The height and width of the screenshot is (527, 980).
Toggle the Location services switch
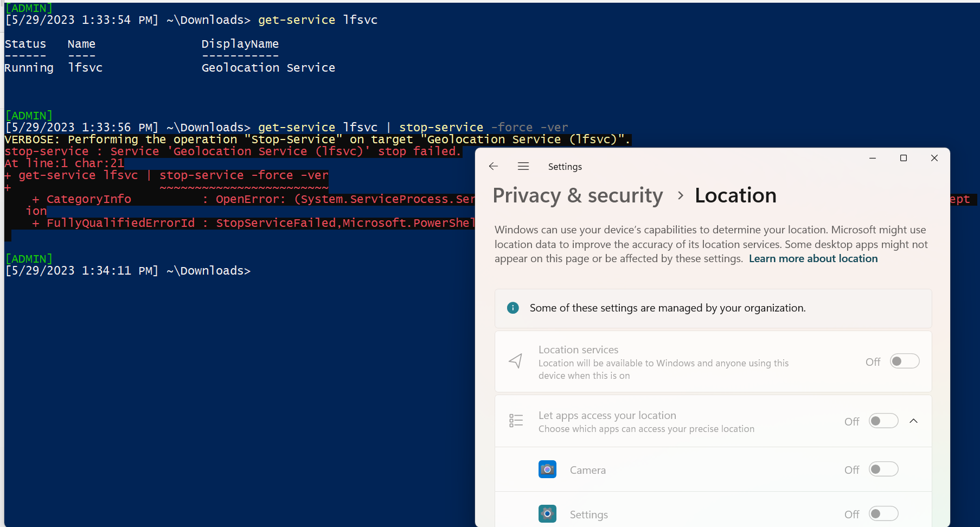coord(905,361)
